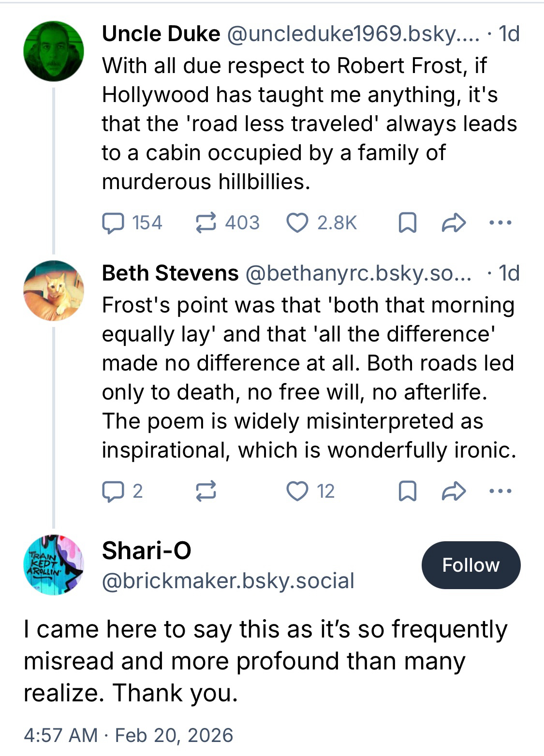Screen dimensions: 544x756
Task: Open Shari-O's profile avatar
Action: [54, 564]
